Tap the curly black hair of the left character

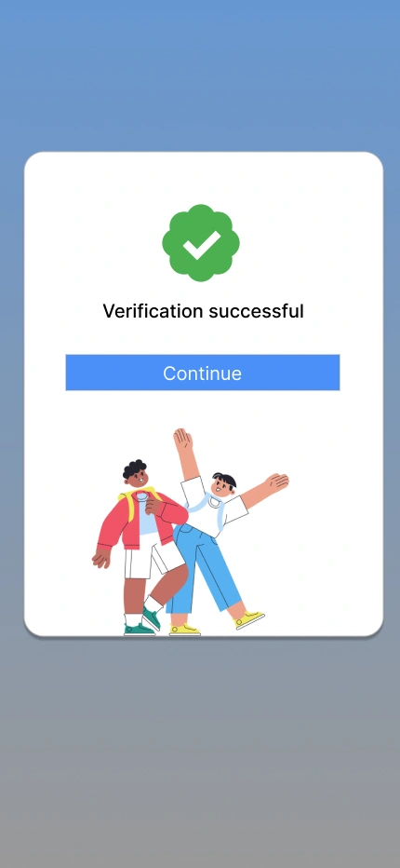pos(135,468)
